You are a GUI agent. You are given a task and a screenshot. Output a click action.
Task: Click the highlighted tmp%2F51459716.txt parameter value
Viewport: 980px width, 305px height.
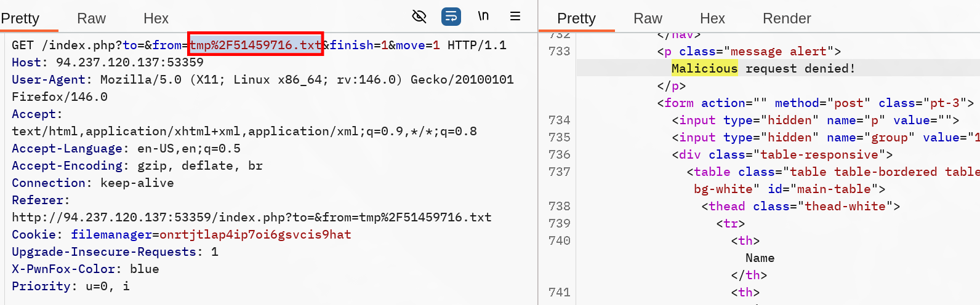coord(255,45)
